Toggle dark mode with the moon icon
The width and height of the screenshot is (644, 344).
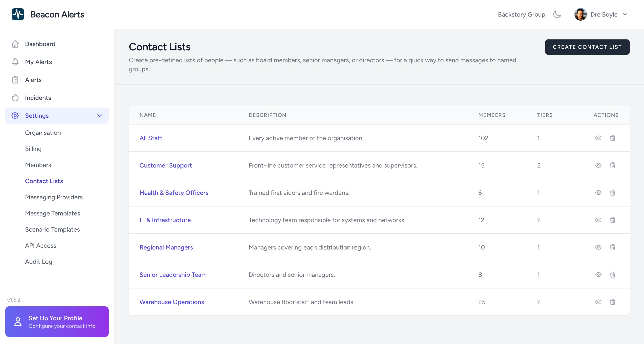click(x=557, y=14)
